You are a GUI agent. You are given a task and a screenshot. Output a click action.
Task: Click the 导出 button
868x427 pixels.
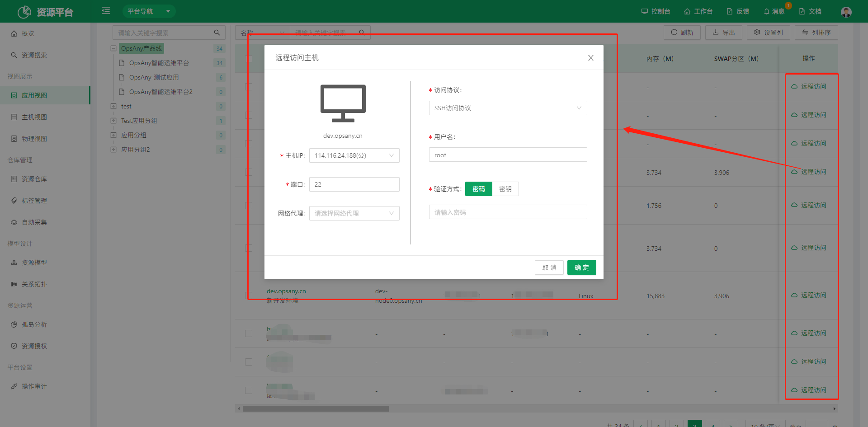pos(724,33)
